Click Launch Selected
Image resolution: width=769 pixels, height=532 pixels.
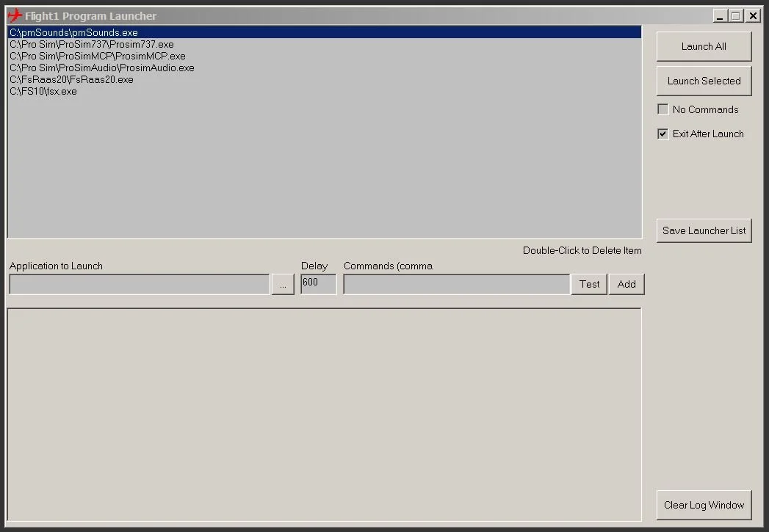703,81
